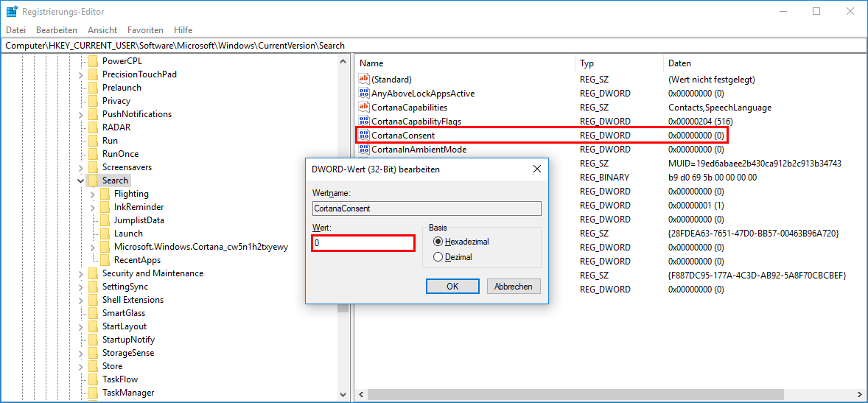868x403 pixels.
Task: Click into the Wert input field
Action: (363, 243)
